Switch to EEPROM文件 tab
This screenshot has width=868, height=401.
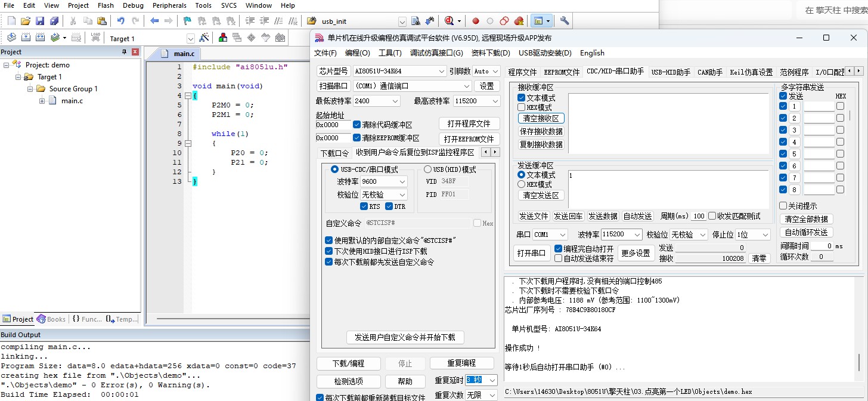[562, 72]
